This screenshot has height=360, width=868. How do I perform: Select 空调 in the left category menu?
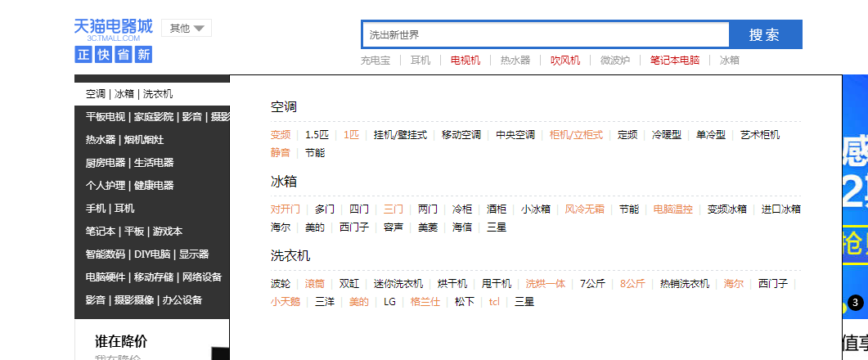tap(95, 94)
